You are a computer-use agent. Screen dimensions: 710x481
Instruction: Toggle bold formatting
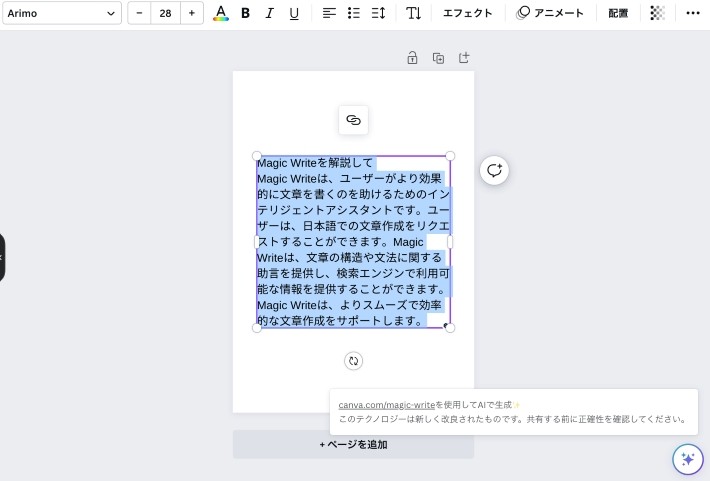pyautogui.click(x=245, y=13)
